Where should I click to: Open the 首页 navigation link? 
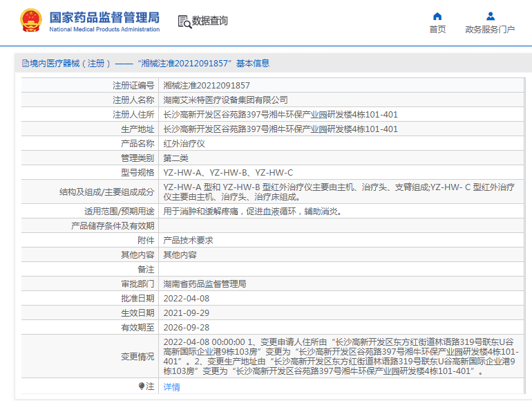pyautogui.click(x=437, y=30)
